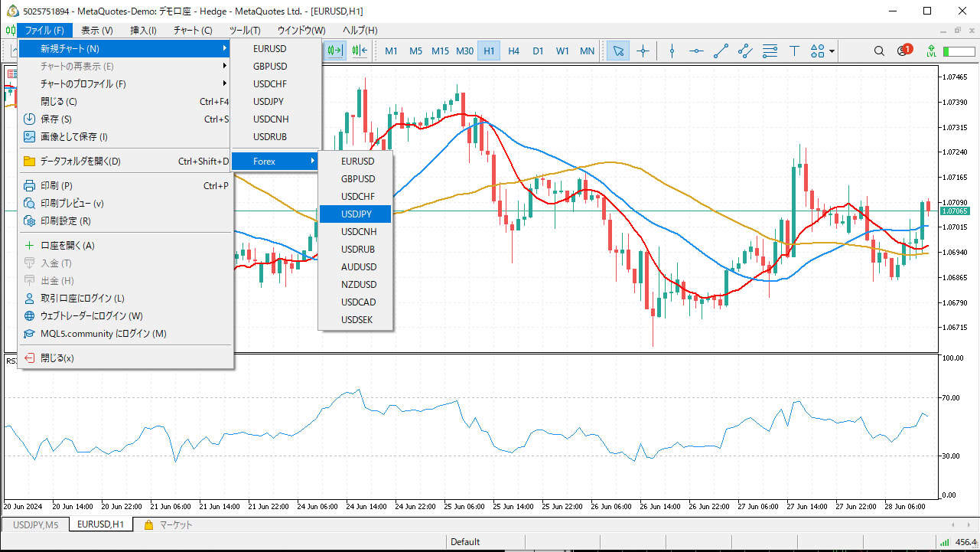
Task: Choose 閉じる(C) with Ctrl+F4 shortcut
Action: pyautogui.click(x=125, y=101)
